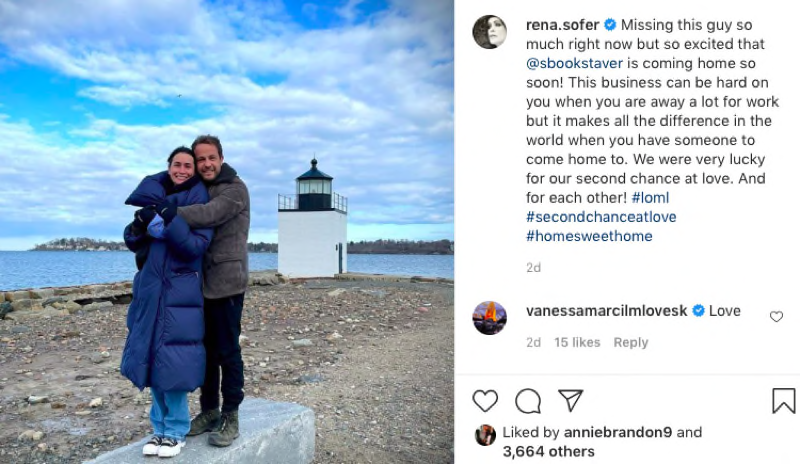This screenshot has width=800, height=464.
Task: Like the post with heart icon
Action: (485, 401)
